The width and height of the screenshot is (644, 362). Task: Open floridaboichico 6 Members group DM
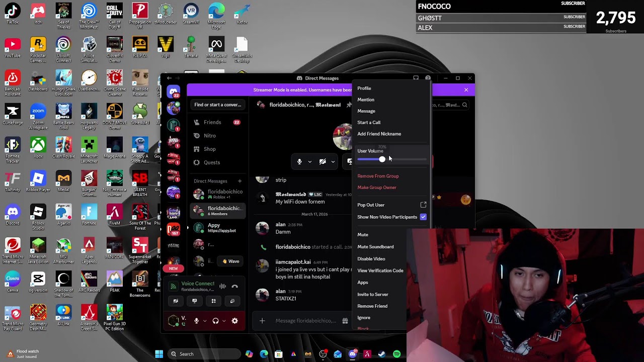tap(218, 211)
